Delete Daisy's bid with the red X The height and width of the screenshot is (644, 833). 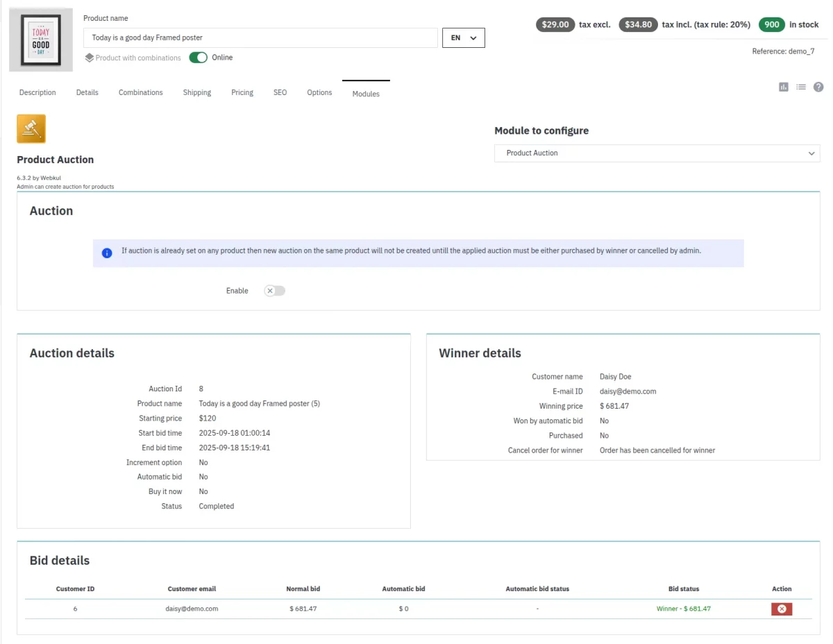[x=782, y=609]
